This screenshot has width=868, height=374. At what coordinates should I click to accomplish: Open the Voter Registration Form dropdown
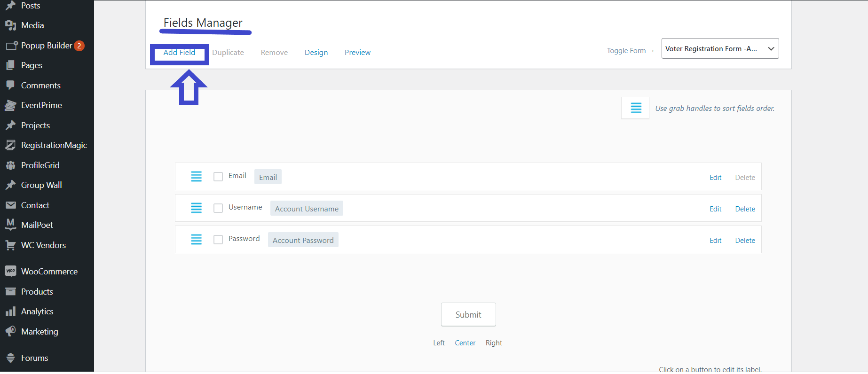[720, 48]
